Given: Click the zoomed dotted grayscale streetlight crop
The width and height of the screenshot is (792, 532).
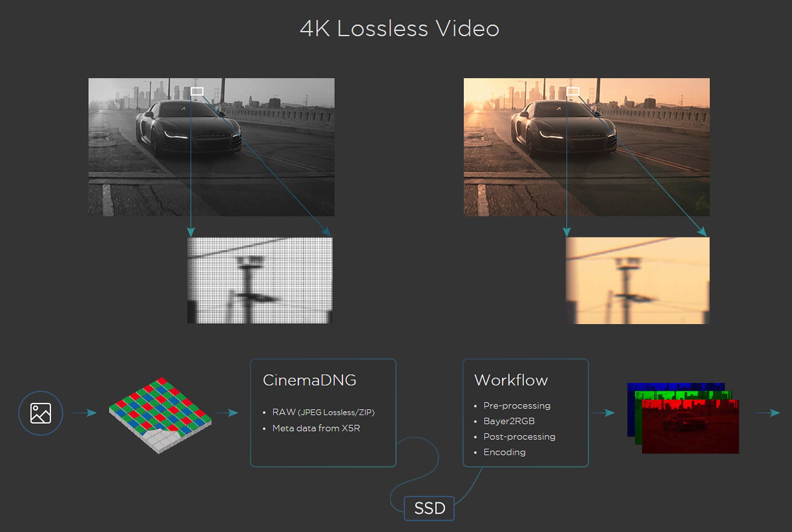Looking at the screenshot, I should coord(260,280).
